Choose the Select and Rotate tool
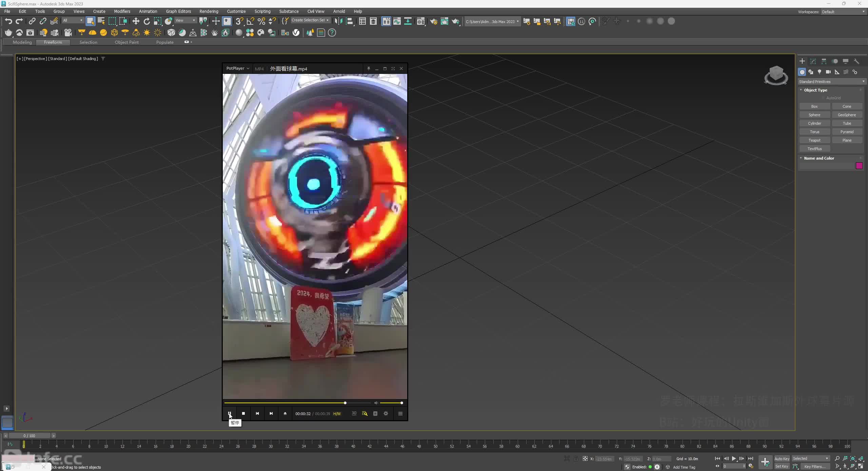The image size is (868, 471). point(146,21)
